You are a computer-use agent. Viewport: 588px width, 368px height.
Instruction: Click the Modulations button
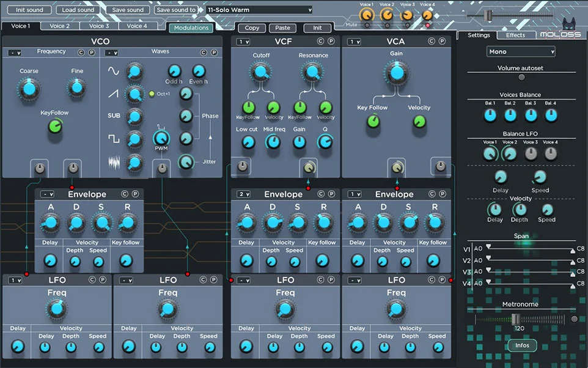tap(191, 28)
